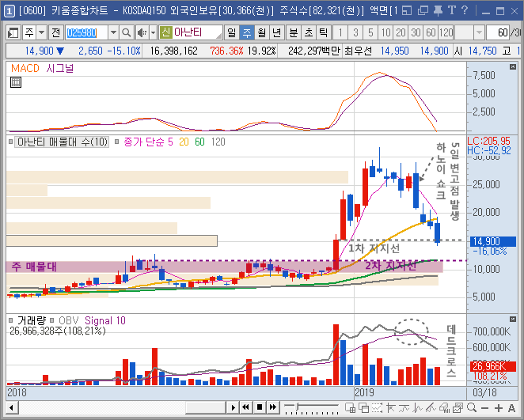Click the 20-period moving average legend
Image resolution: width=524 pixels, height=420 pixels.
pos(184,142)
